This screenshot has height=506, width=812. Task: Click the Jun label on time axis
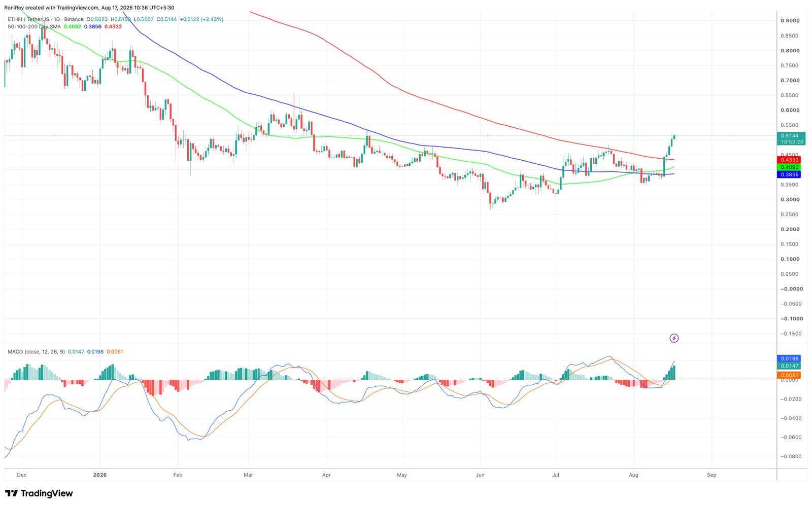tap(480, 475)
